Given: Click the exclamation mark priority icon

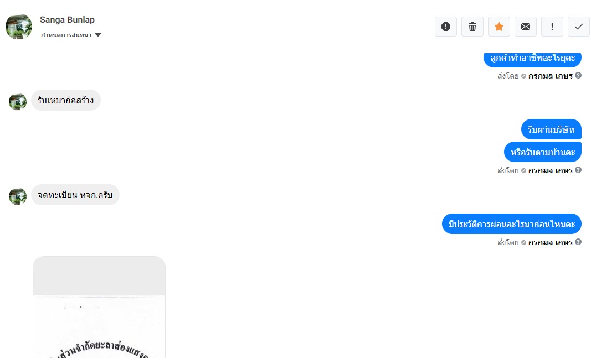Looking at the screenshot, I should pos(552,27).
